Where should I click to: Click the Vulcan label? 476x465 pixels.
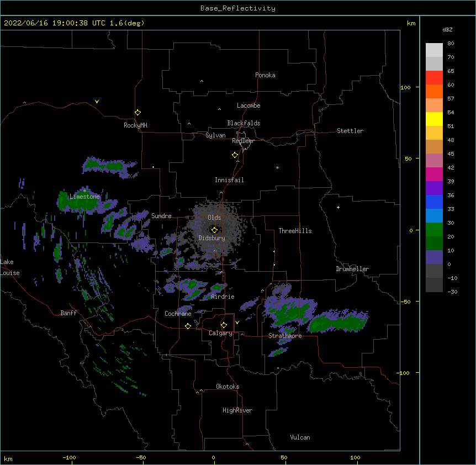300,437
